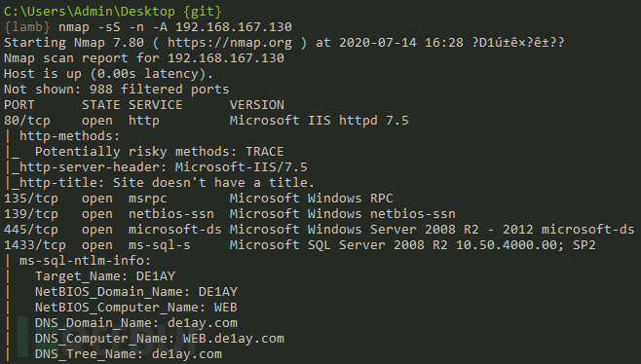Click the NetBIOS_Domain_Name DE1AY value
This screenshot has height=364, width=641.
click(218, 292)
